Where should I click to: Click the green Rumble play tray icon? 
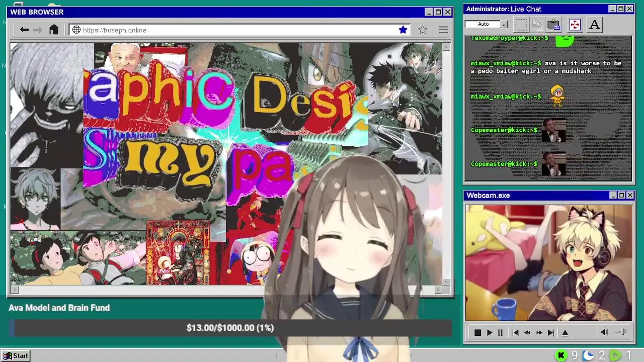click(615, 355)
